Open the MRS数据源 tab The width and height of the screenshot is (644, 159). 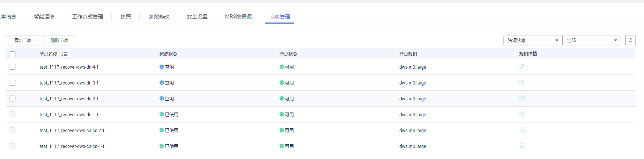point(238,17)
